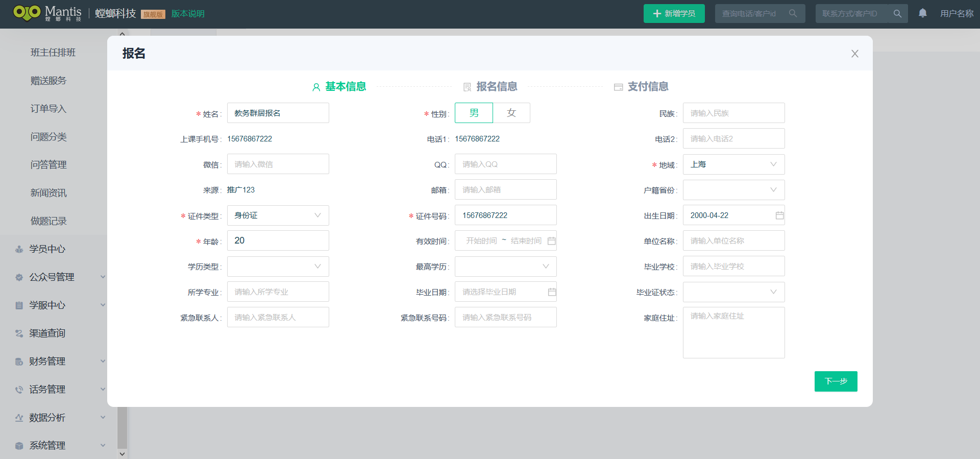Click the 新增学员 button

[x=674, y=13]
